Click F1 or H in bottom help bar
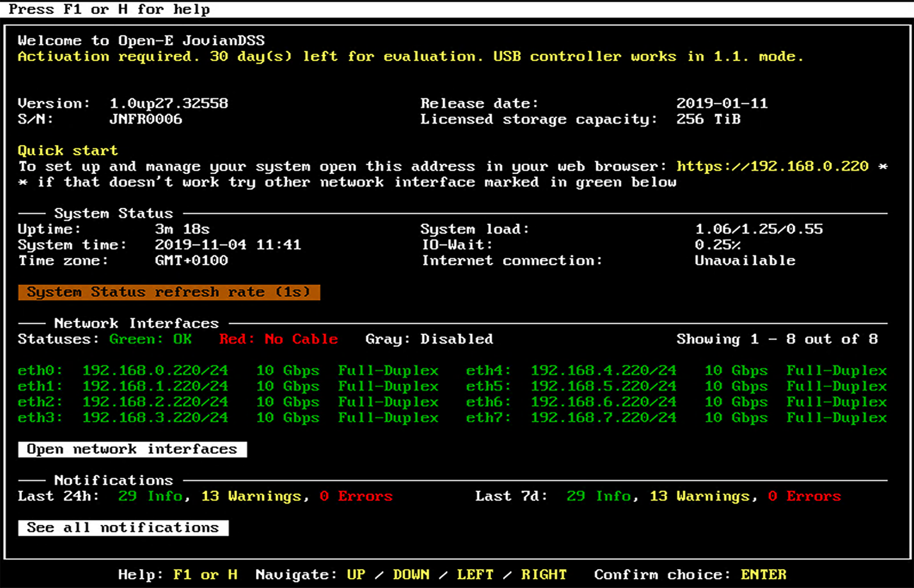This screenshot has width=914, height=588. [x=205, y=575]
